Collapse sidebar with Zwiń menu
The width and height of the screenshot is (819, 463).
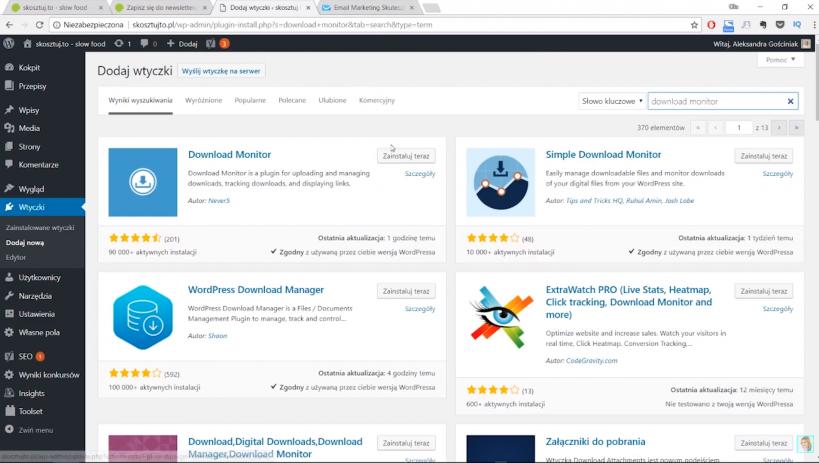36,430
